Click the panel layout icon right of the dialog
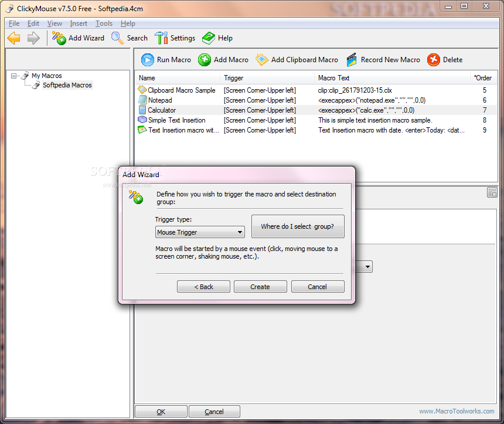This screenshot has height=424, width=504. [x=492, y=193]
